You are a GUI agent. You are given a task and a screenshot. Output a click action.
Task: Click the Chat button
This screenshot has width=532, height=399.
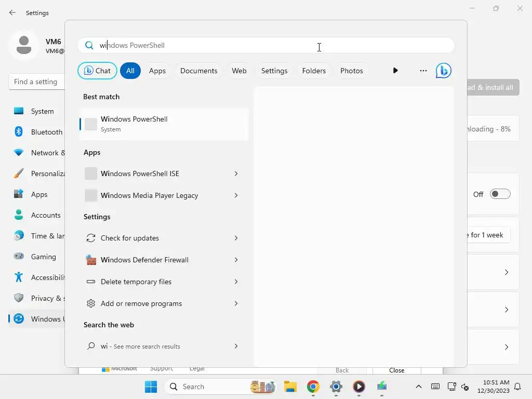[x=97, y=71]
